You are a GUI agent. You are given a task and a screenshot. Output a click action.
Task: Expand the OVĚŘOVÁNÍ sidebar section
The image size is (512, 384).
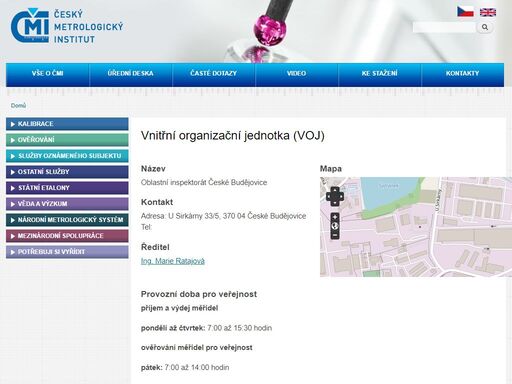[x=67, y=140]
